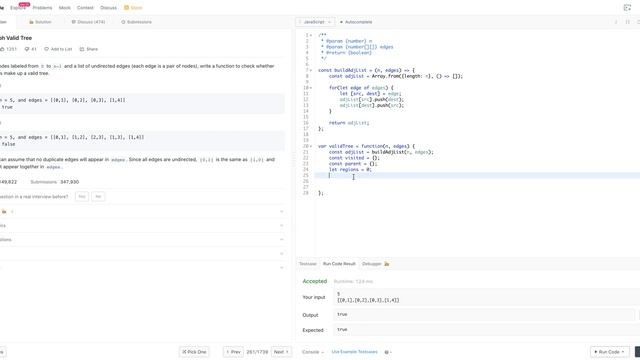Viewport: 640px width, 360px height.
Task: Open the Contest menu item
Action: tap(85, 8)
